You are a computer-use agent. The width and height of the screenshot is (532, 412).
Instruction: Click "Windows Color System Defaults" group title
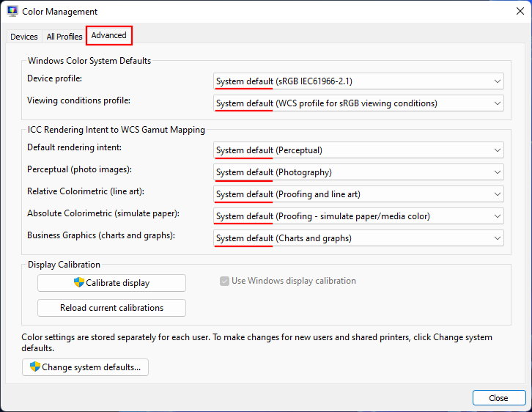[x=89, y=61]
